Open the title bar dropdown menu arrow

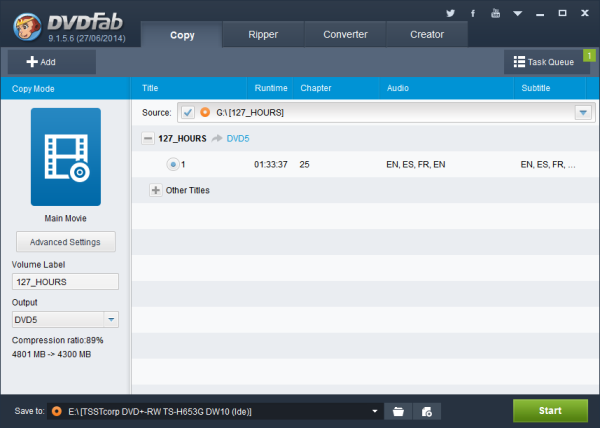tap(518, 13)
